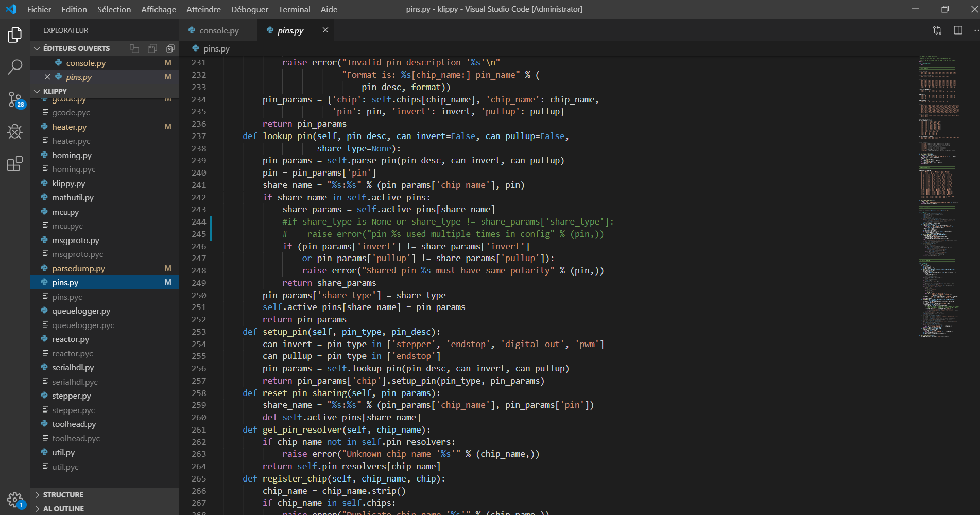980x515 pixels.
Task: Open the Déboguer menu
Action: coord(249,9)
